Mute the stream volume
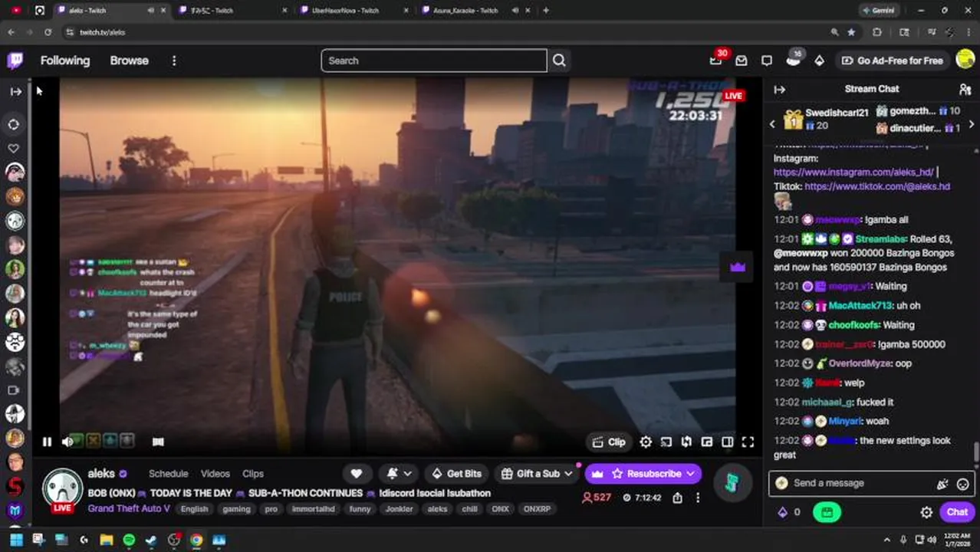The image size is (980, 552). pos(67,442)
